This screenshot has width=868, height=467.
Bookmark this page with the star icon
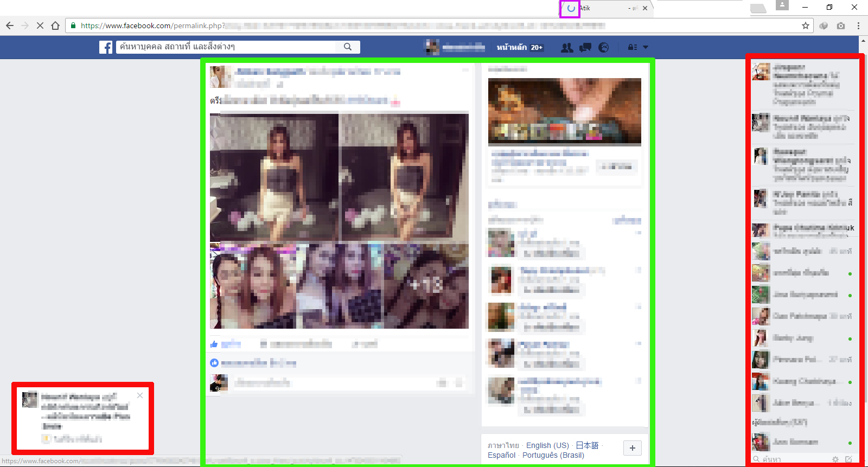[806, 25]
